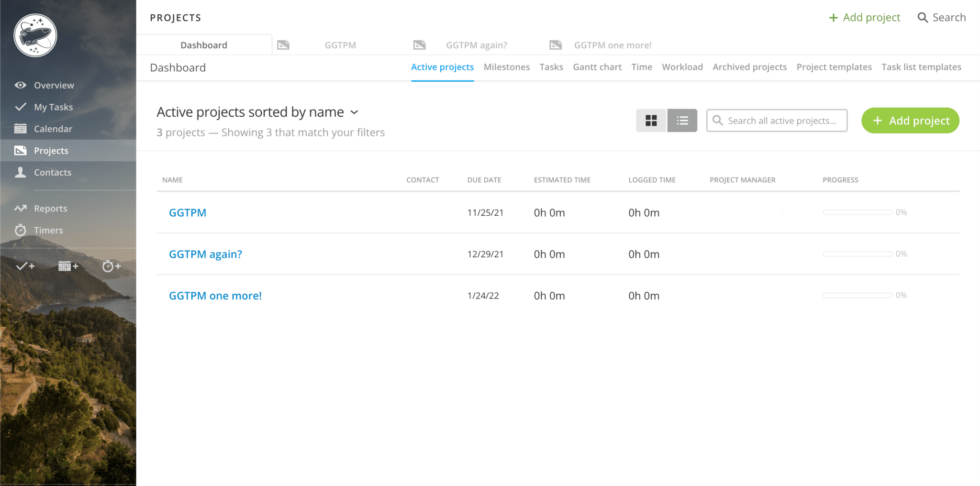Viewport: 980px width, 486px height.
Task: Click the top Add project link
Action: 864,18
